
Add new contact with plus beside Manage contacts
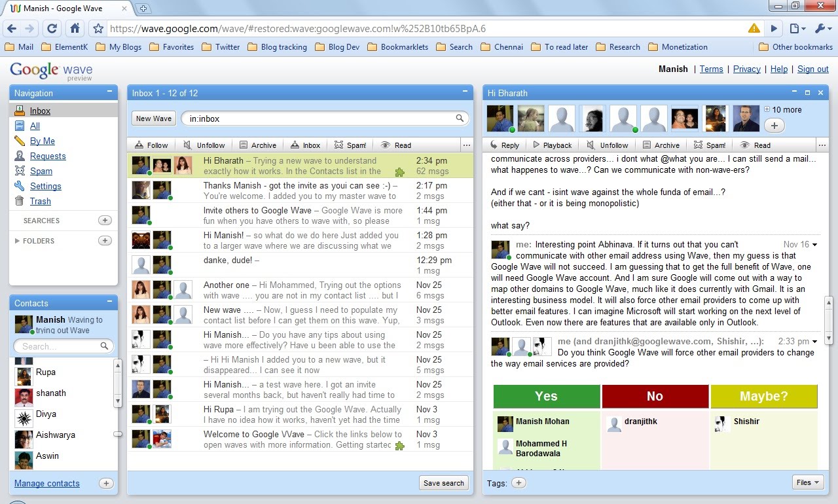tap(106, 484)
